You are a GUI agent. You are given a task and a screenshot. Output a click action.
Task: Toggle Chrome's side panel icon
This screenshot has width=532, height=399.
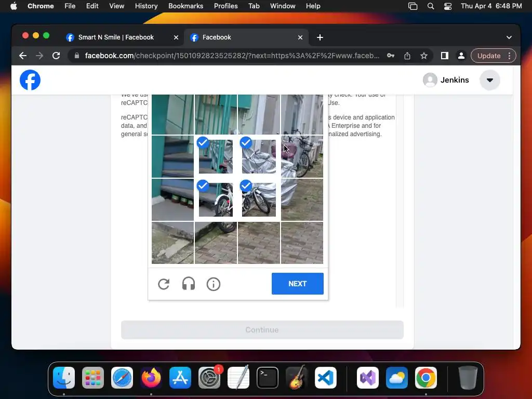445,56
